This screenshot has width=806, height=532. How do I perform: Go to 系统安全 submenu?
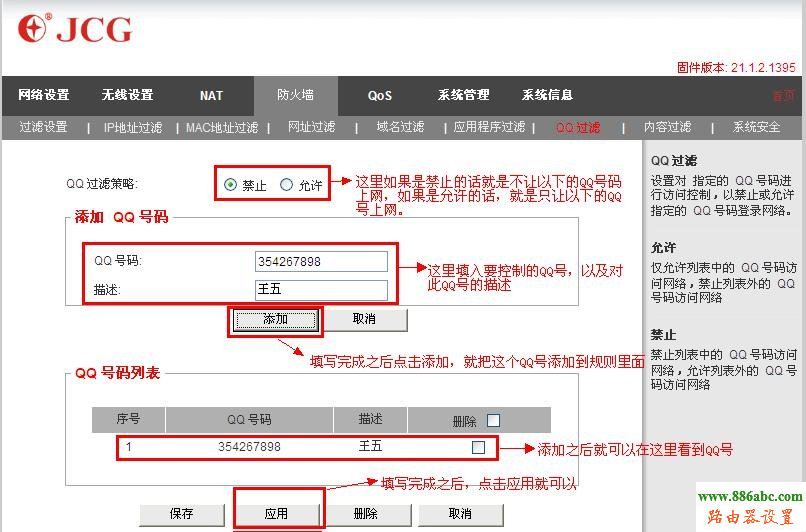757,127
